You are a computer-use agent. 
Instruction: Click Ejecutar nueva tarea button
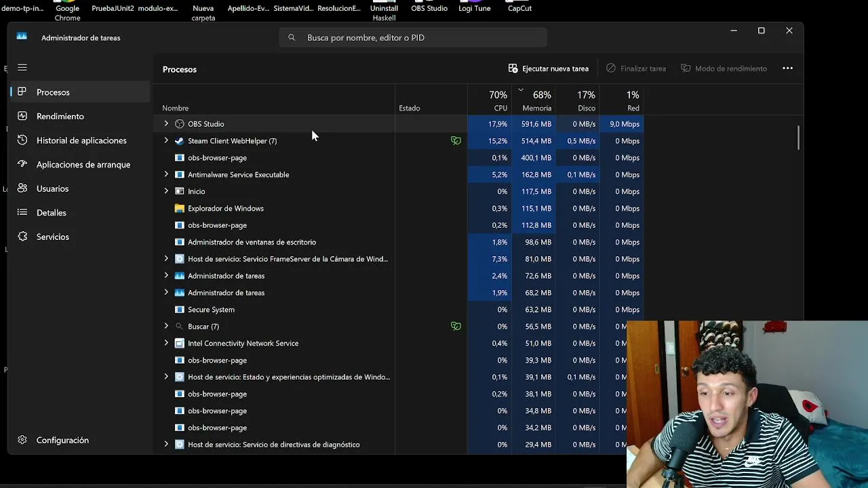click(x=549, y=68)
